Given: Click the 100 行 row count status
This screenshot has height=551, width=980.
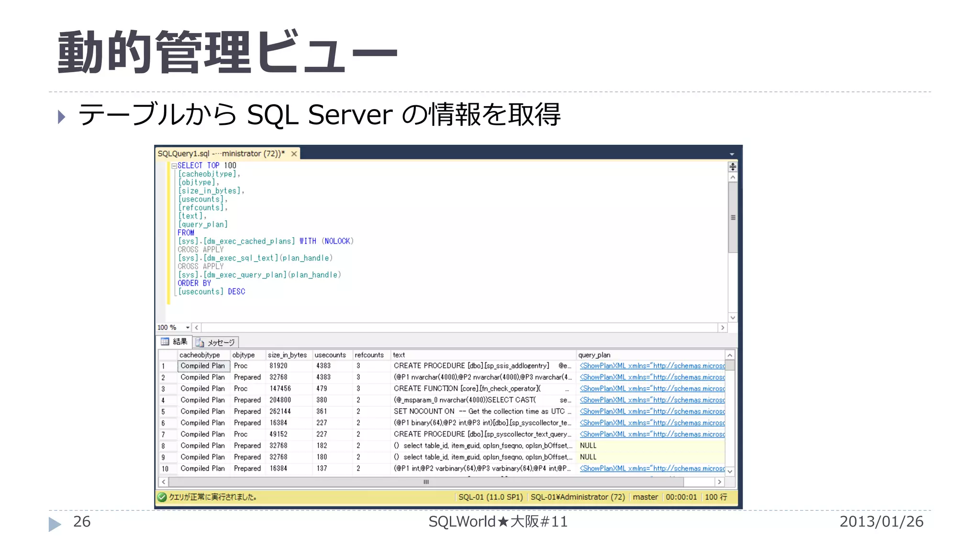Looking at the screenshot, I should tap(716, 497).
